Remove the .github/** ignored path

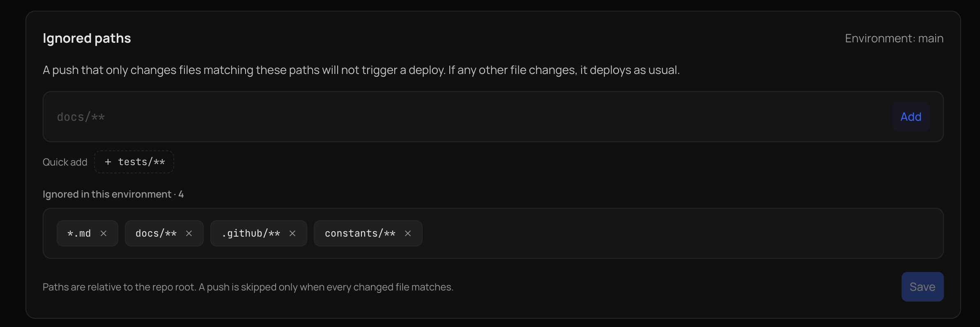(292, 233)
